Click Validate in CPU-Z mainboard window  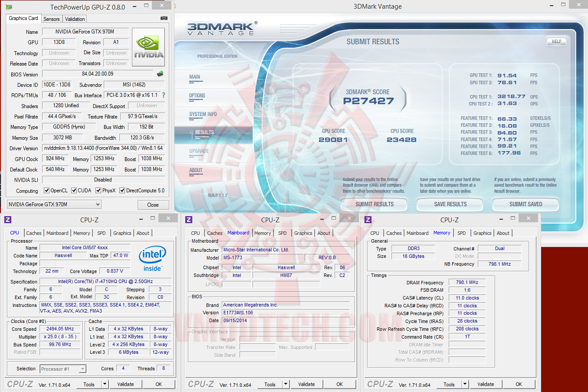pos(306,384)
